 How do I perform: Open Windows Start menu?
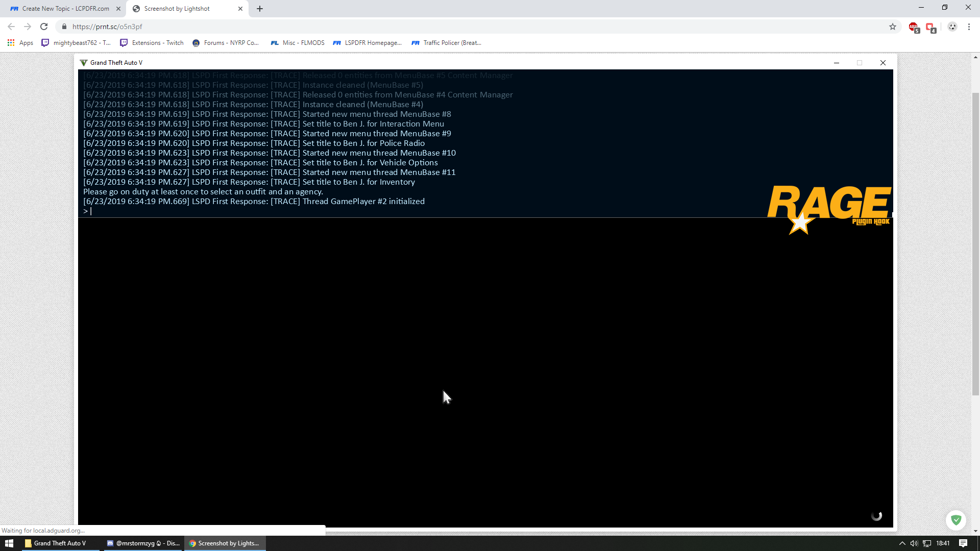coord(9,543)
